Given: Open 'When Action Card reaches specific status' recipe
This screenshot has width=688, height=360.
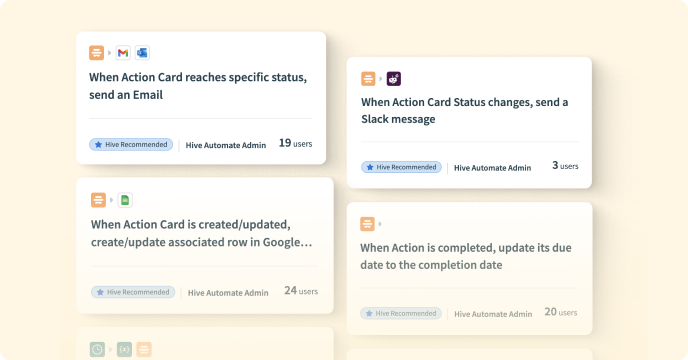Looking at the screenshot, I should (x=198, y=86).
